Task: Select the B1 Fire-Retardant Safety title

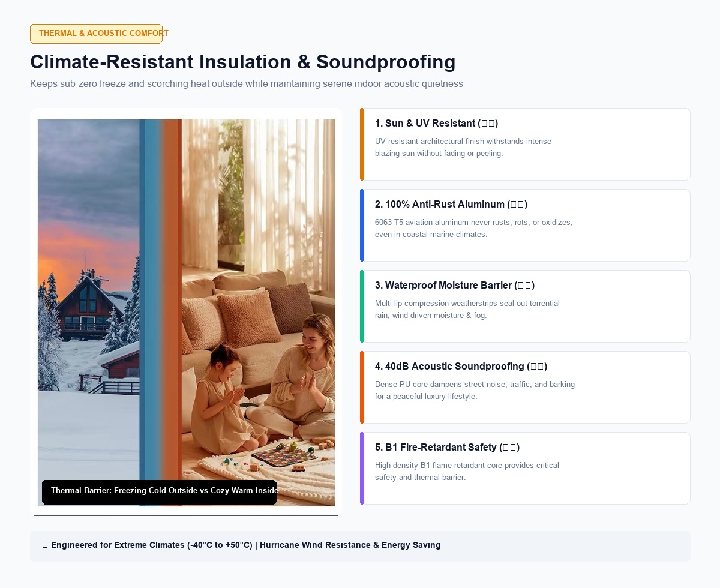Action: pos(447,447)
